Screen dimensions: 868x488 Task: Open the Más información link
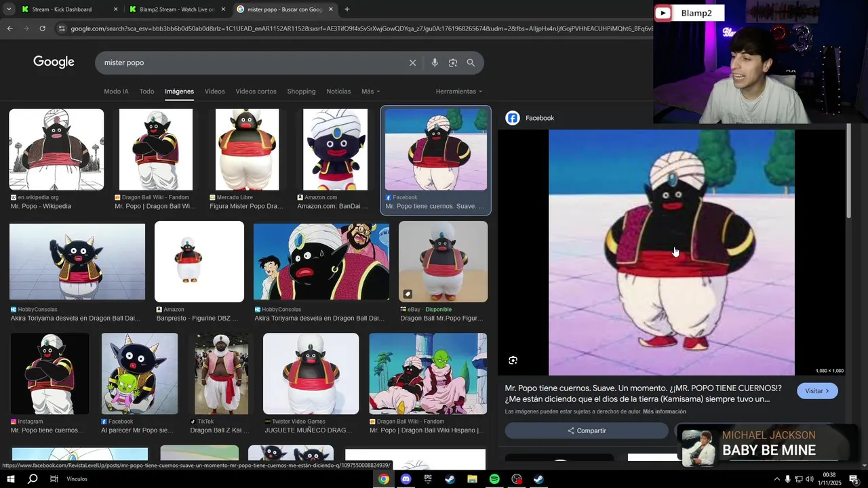pos(665,411)
